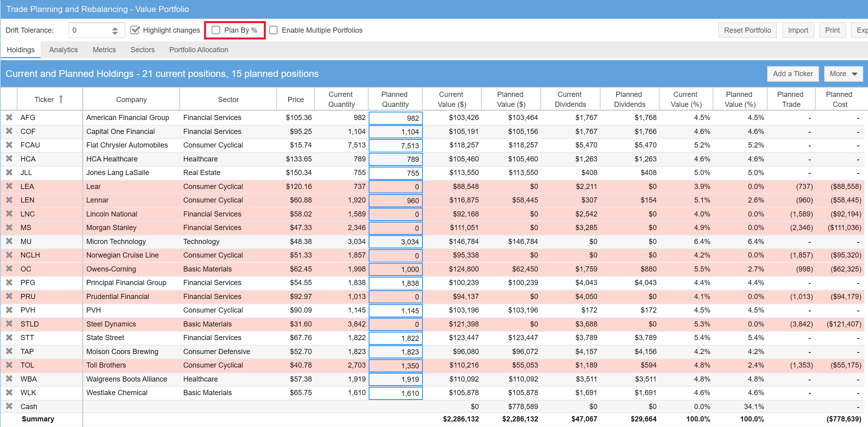This screenshot has width=868, height=427.
Task: Click the Add a Ticker button
Action: [x=793, y=74]
